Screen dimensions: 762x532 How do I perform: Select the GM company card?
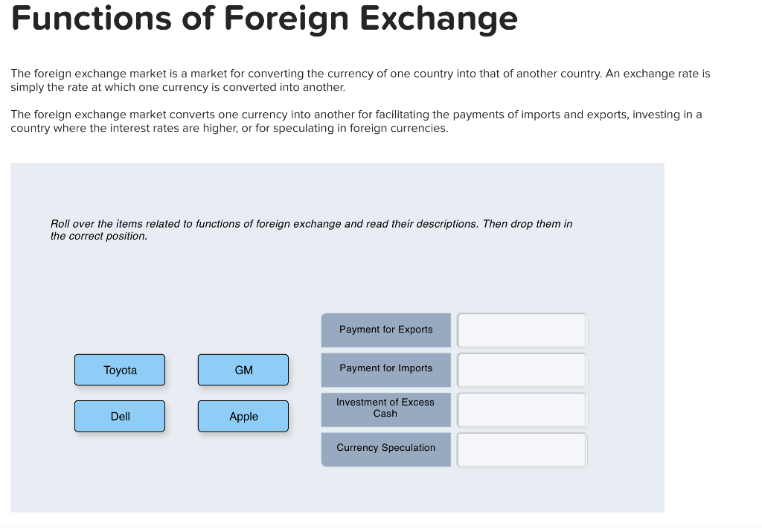[243, 370]
